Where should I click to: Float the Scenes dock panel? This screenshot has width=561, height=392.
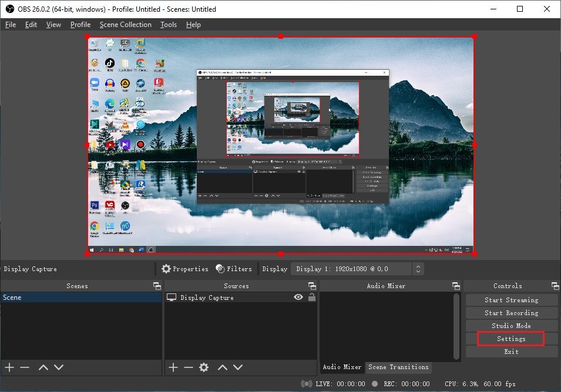pos(157,286)
